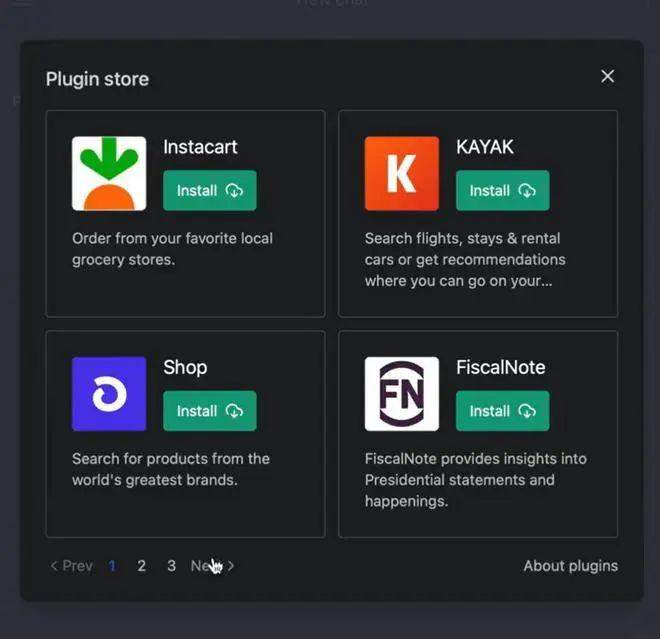Click the Shop plugin title

tap(185, 367)
